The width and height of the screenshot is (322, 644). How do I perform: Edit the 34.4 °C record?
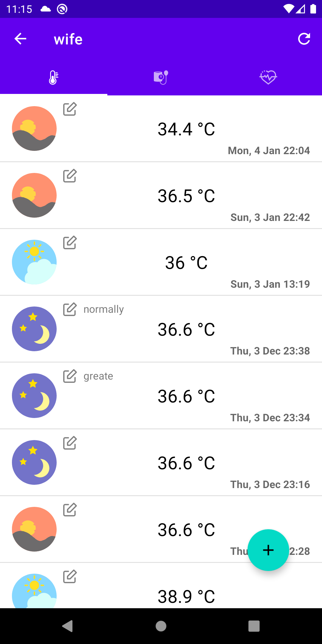(70, 109)
